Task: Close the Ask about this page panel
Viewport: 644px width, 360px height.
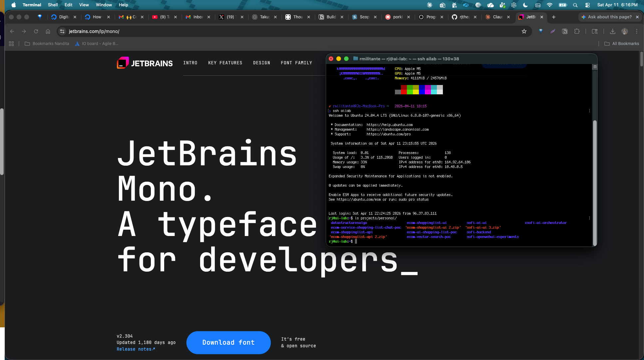Action: tap(637, 17)
